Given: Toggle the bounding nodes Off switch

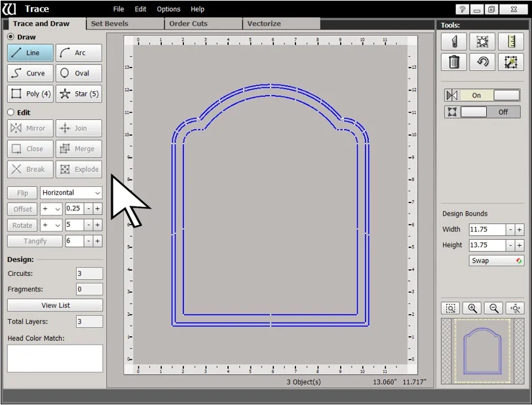Looking at the screenshot, I should coord(482,112).
